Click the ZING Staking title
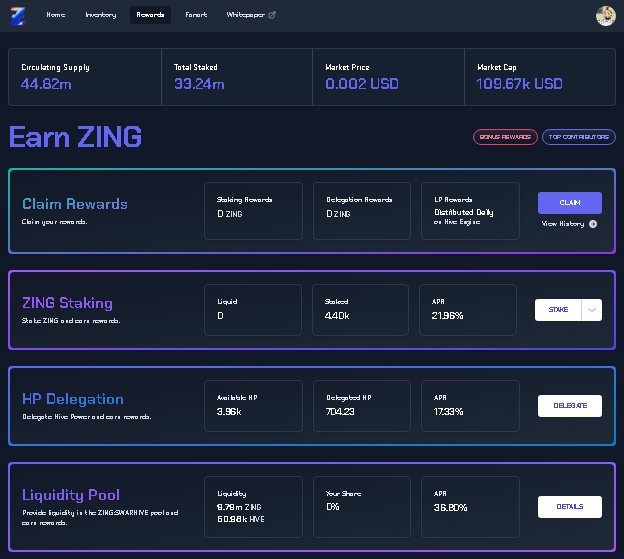624x559 pixels. 67,303
